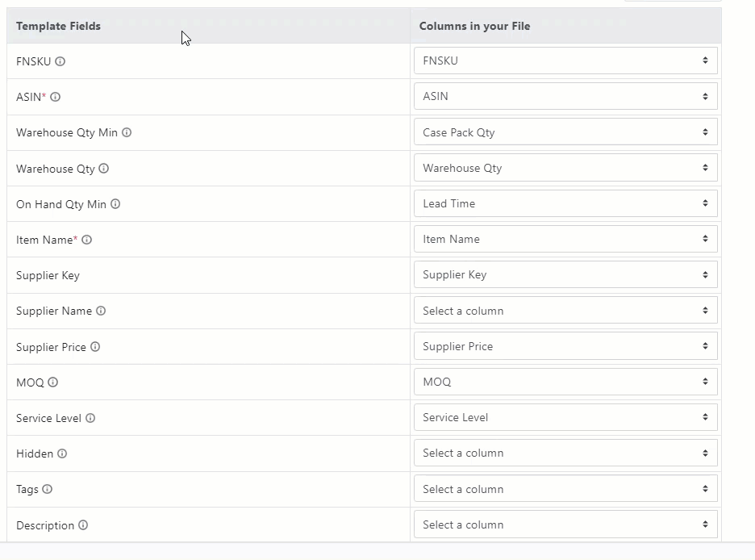The width and height of the screenshot is (755, 560).
Task: Click the info icon next to Tags
Action: pyautogui.click(x=47, y=489)
